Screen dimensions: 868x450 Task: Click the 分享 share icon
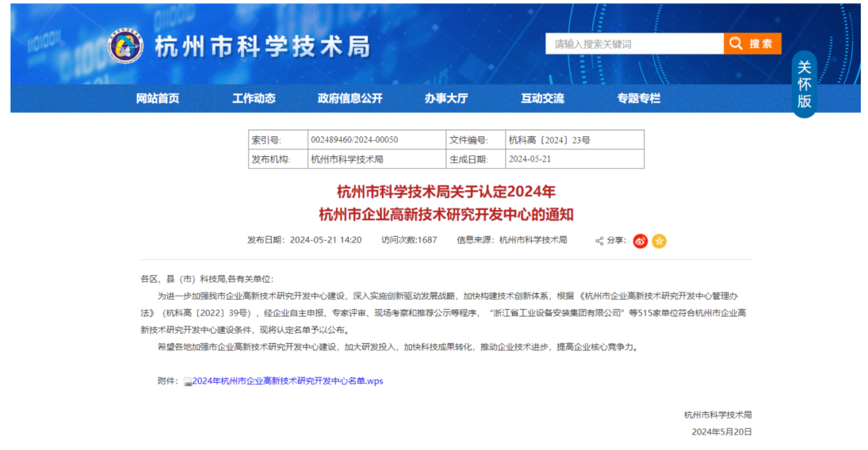[600, 241]
